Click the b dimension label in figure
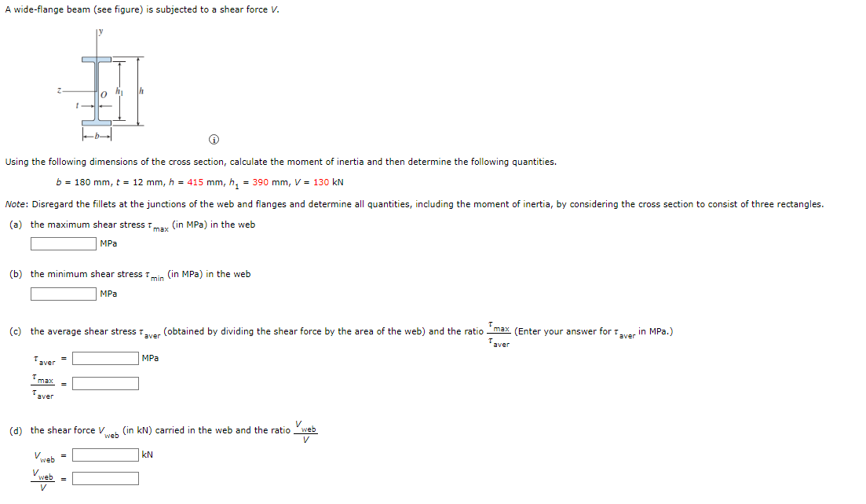Screen dimensions: 866x504 [97, 135]
